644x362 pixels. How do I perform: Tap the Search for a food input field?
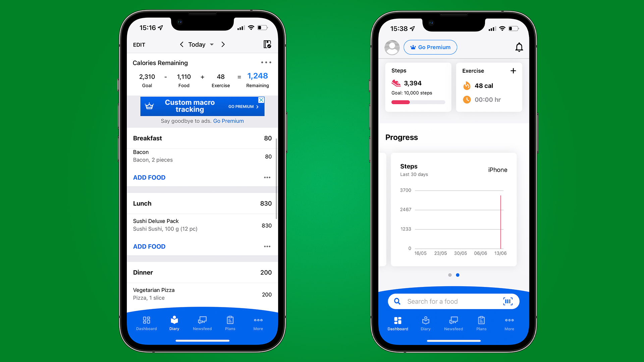pos(453,301)
